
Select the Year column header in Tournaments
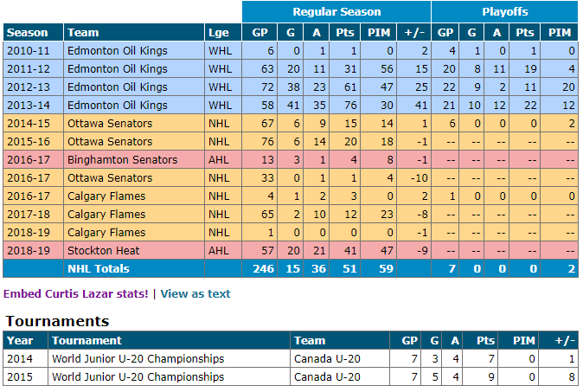coord(25,341)
